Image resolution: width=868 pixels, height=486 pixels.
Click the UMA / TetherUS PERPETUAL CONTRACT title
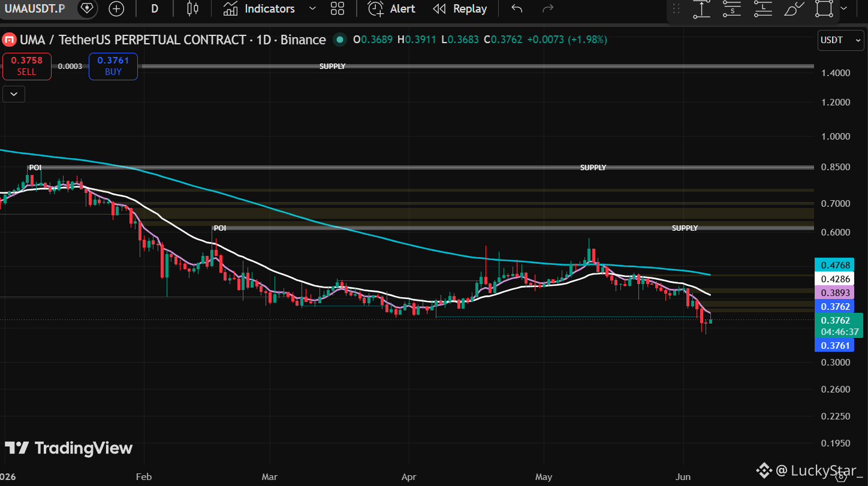[132, 40]
